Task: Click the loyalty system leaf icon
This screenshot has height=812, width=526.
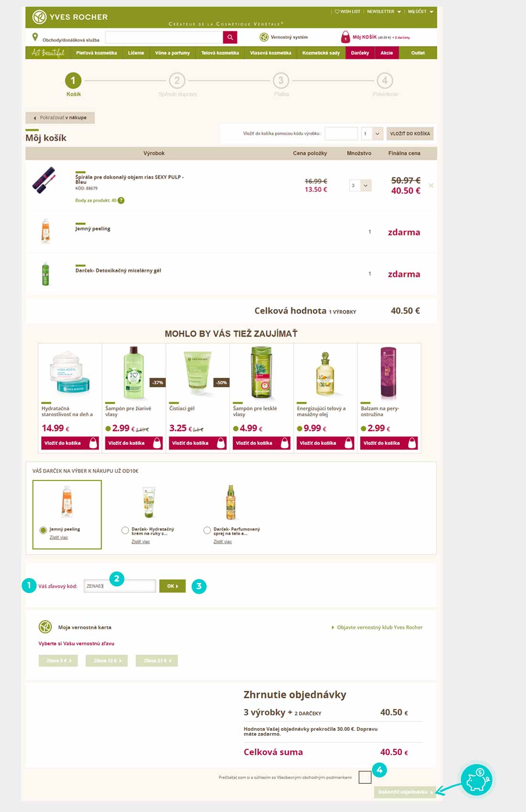Action: coord(263,37)
